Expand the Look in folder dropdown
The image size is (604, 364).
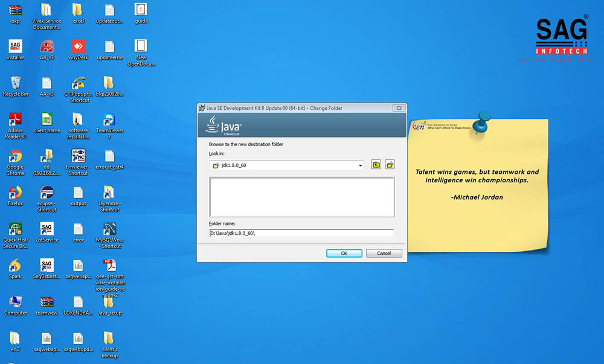360,165
